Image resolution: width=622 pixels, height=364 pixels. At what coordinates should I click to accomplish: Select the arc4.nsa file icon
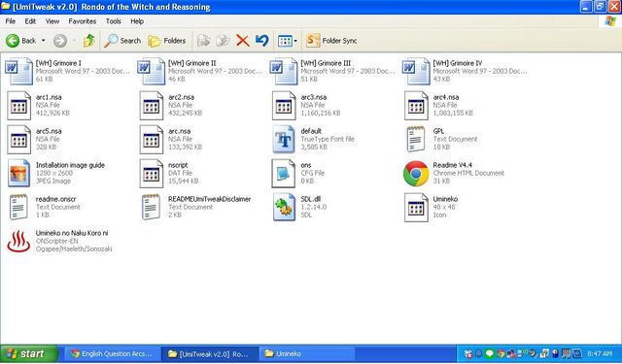coord(416,106)
